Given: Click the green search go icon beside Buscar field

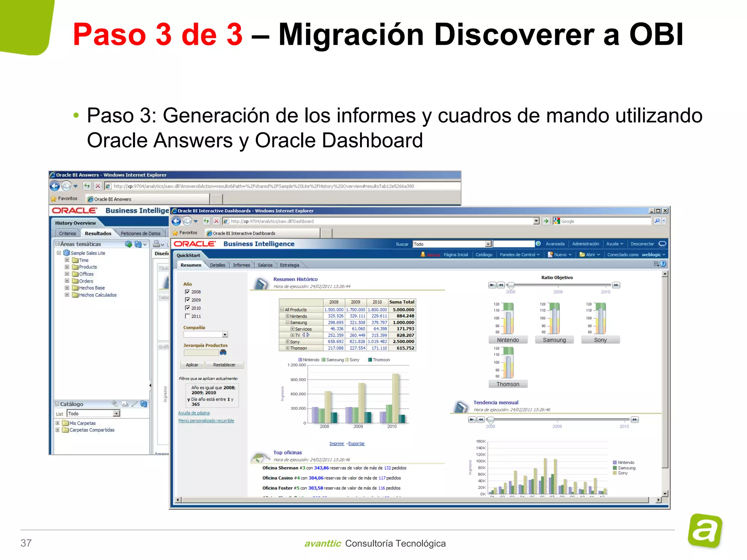Looking at the screenshot, I should click(538, 244).
